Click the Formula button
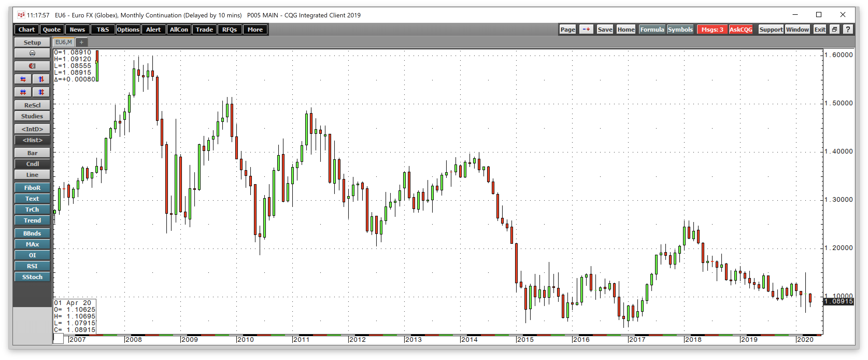The width and height of the screenshot is (868, 360). point(652,29)
